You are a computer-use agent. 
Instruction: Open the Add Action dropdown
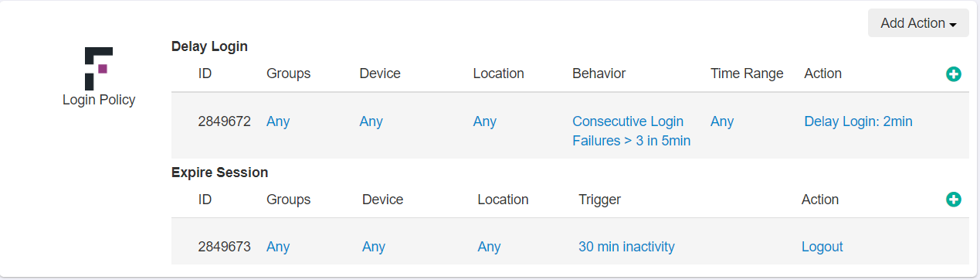coord(918,23)
